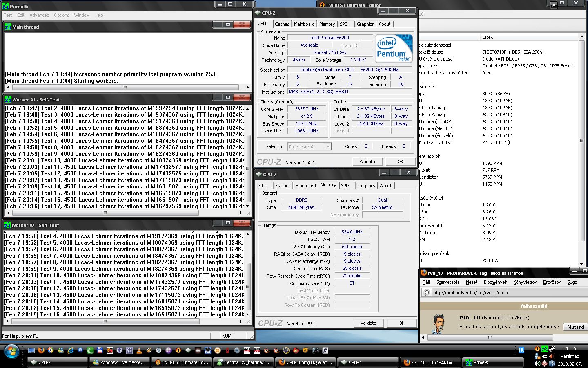Click the floppy disk quick launch icon
The image size is (588, 368).
click(x=100, y=350)
